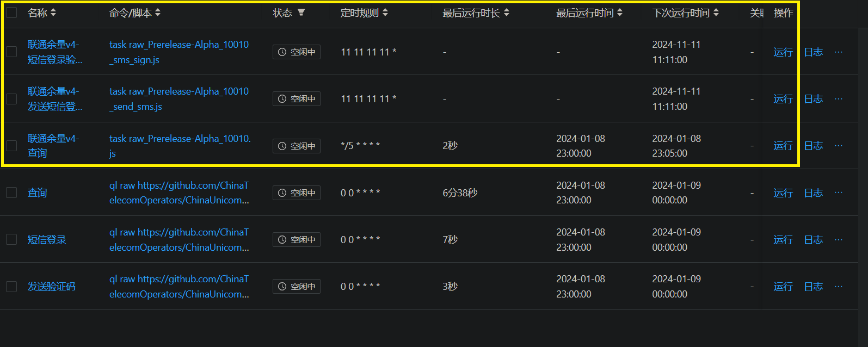Check the box for 查询 task
868x347 pixels.
point(11,193)
